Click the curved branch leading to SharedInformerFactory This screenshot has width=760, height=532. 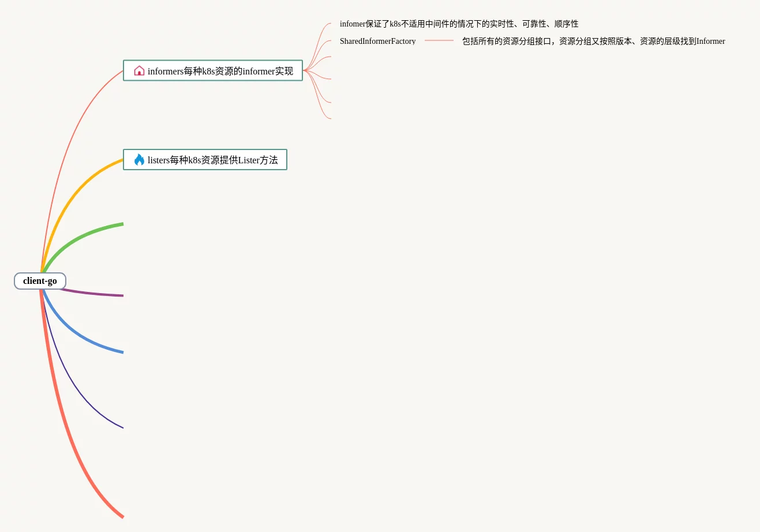point(319,46)
